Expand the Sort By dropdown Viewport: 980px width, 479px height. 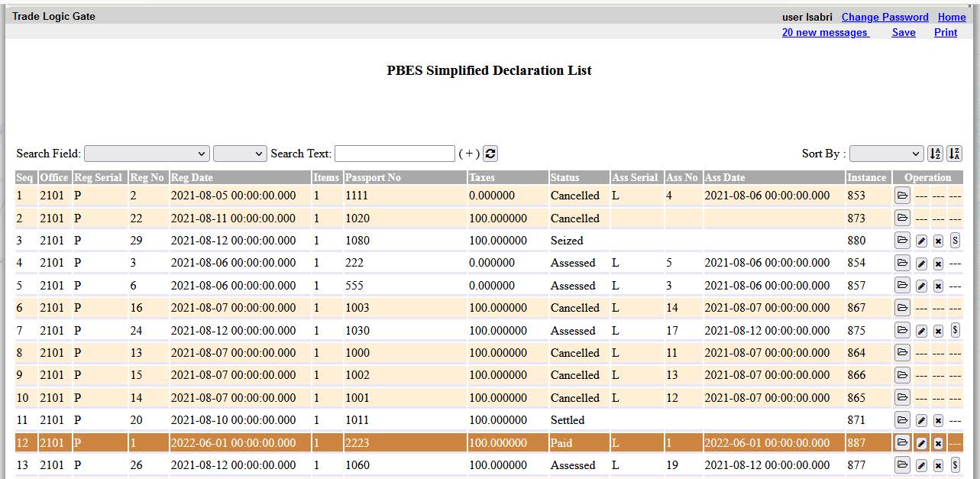coord(886,154)
